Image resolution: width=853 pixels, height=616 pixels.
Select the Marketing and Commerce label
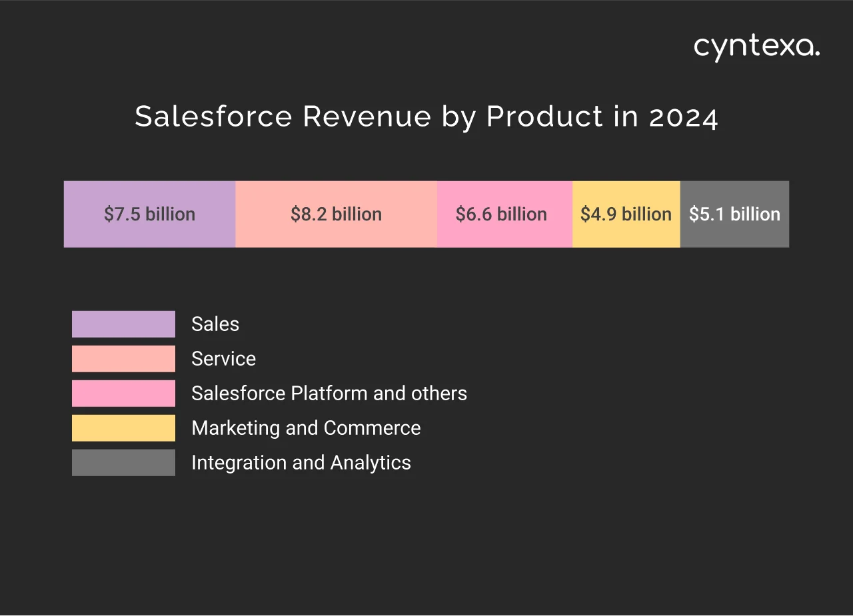pyautogui.click(x=306, y=428)
